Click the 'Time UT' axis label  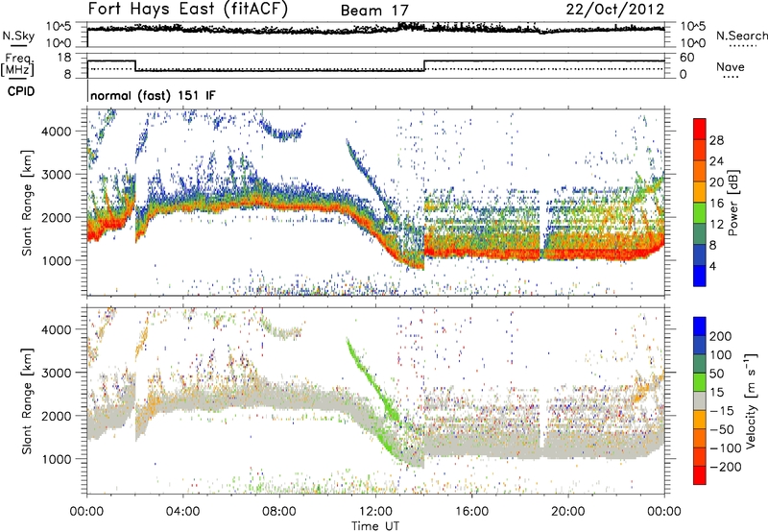tap(375, 525)
